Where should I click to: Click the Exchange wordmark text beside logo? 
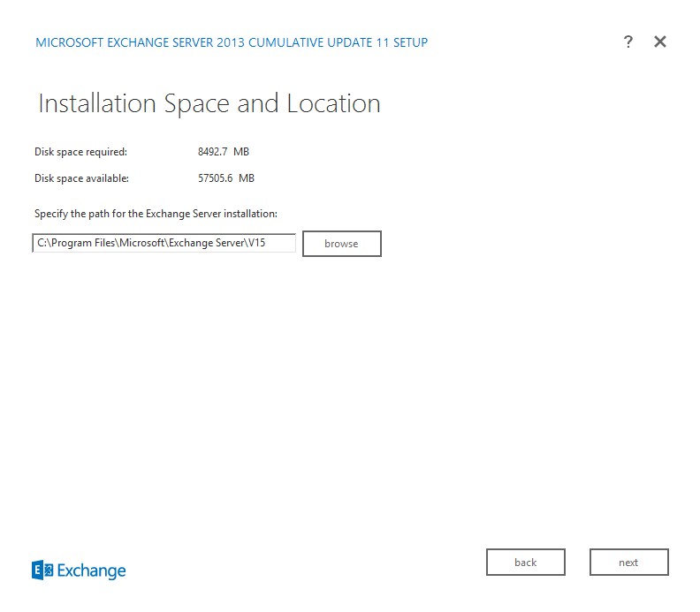[x=92, y=570]
